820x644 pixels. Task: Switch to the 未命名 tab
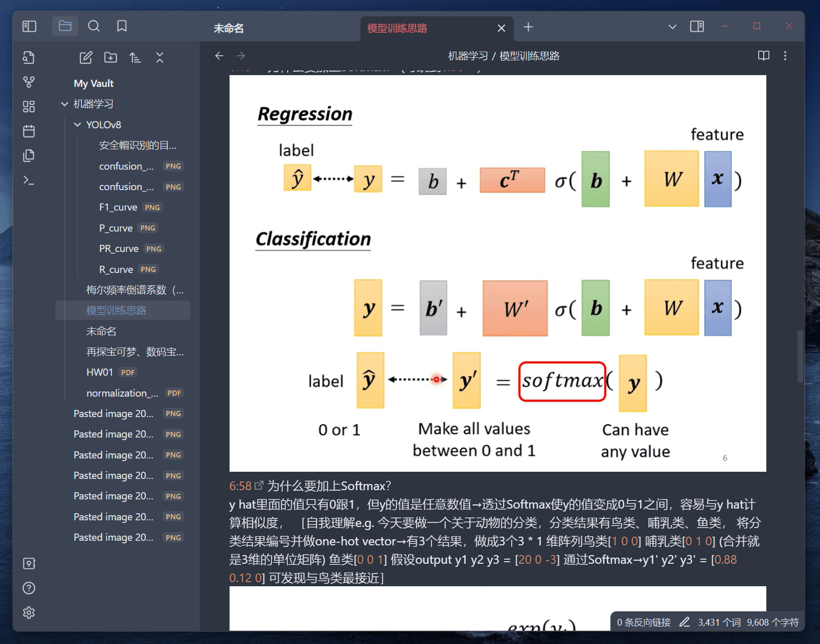[229, 28]
